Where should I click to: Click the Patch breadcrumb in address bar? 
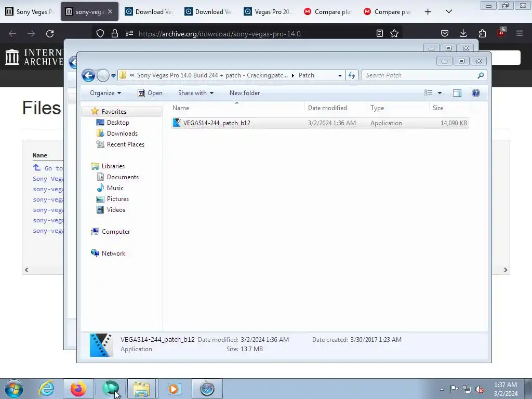[x=307, y=75]
